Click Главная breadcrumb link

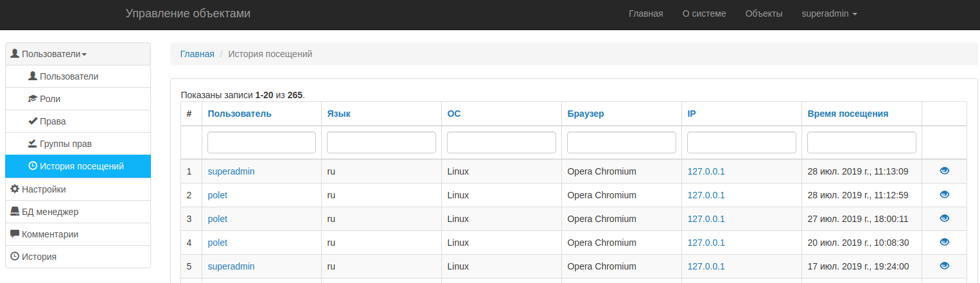tap(197, 54)
